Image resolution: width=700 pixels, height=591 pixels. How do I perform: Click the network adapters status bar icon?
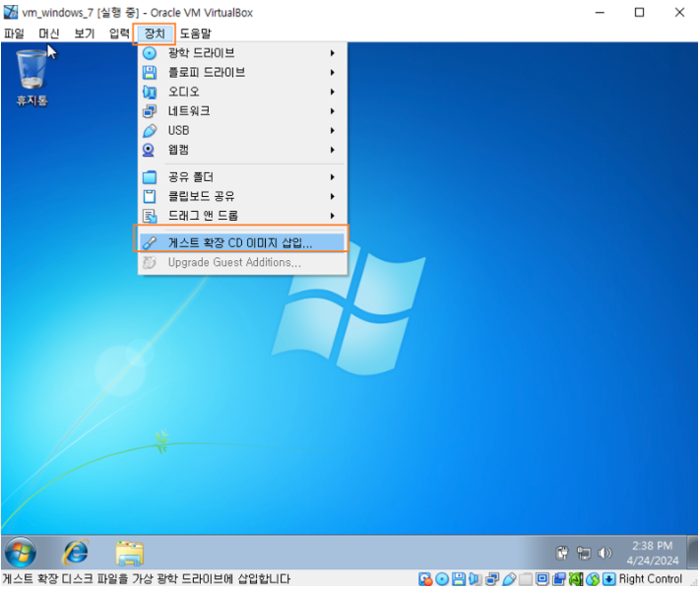[x=492, y=579]
